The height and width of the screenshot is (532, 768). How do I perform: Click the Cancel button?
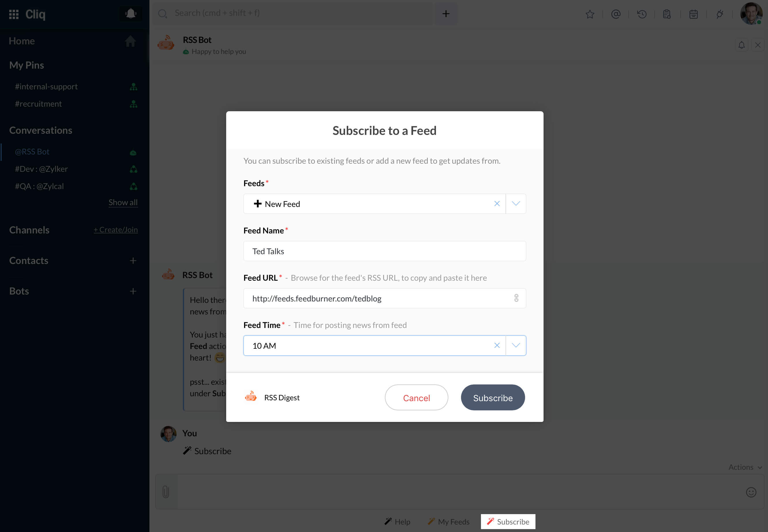pos(416,397)
